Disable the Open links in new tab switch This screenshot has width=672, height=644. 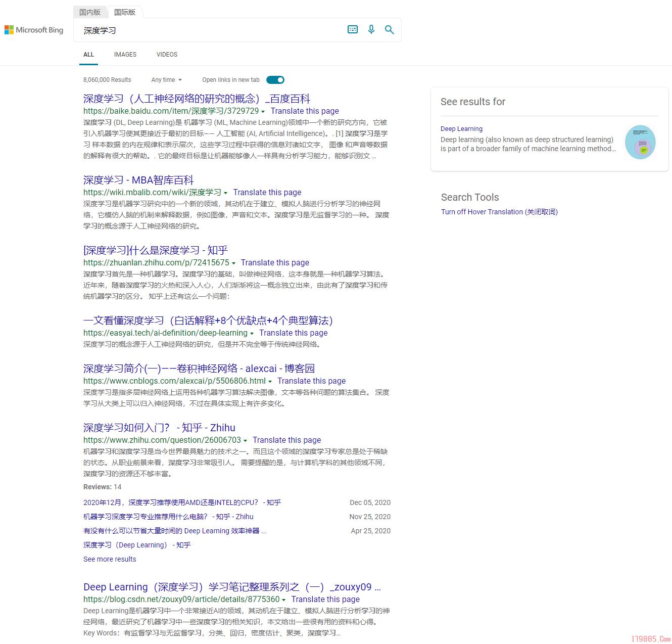click(x=275, y=79)
